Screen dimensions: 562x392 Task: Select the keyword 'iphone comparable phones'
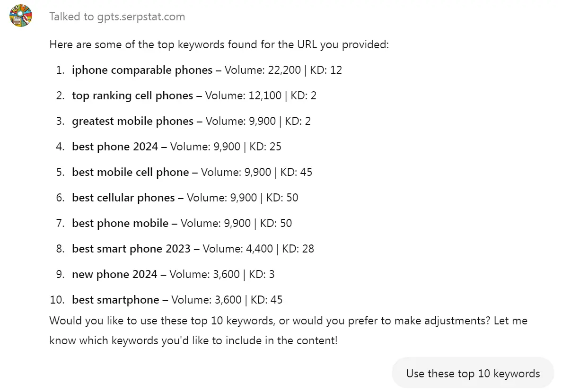141,70
